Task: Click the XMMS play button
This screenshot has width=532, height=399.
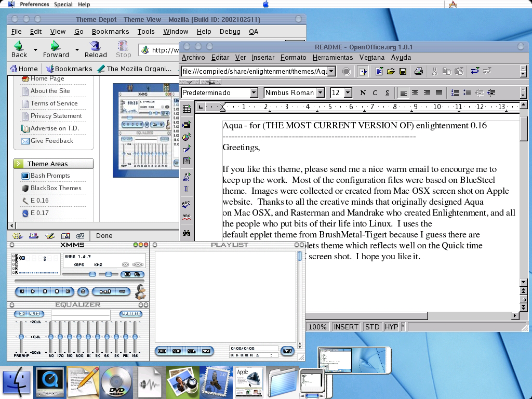Action: [x=33, y=291]
